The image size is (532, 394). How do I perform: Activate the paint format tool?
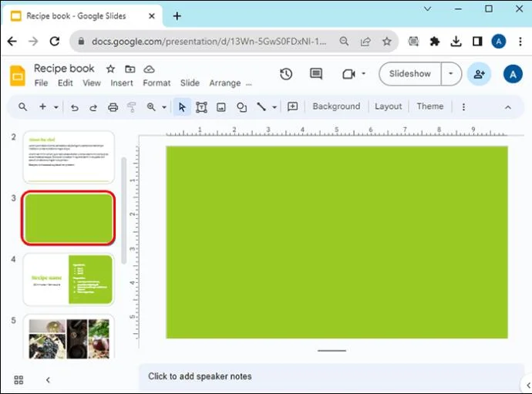coord(131,107)
